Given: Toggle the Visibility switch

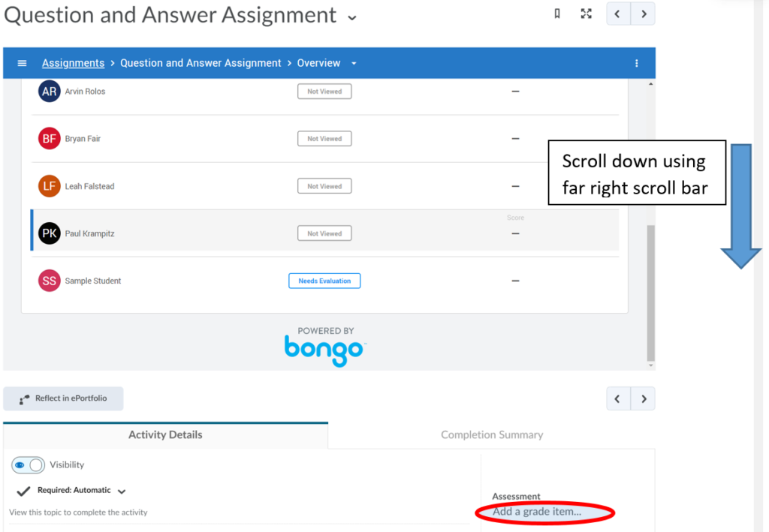Looking at the screenshot, I should pos(29,465).
